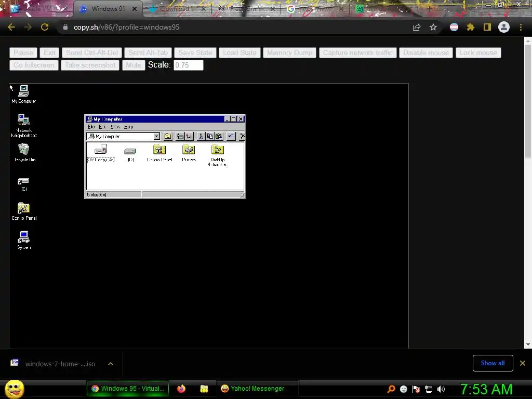Expand the My Computer address dropdown
Image resolution: width=532 pixels, height=399 pixels.
[156, 137]
